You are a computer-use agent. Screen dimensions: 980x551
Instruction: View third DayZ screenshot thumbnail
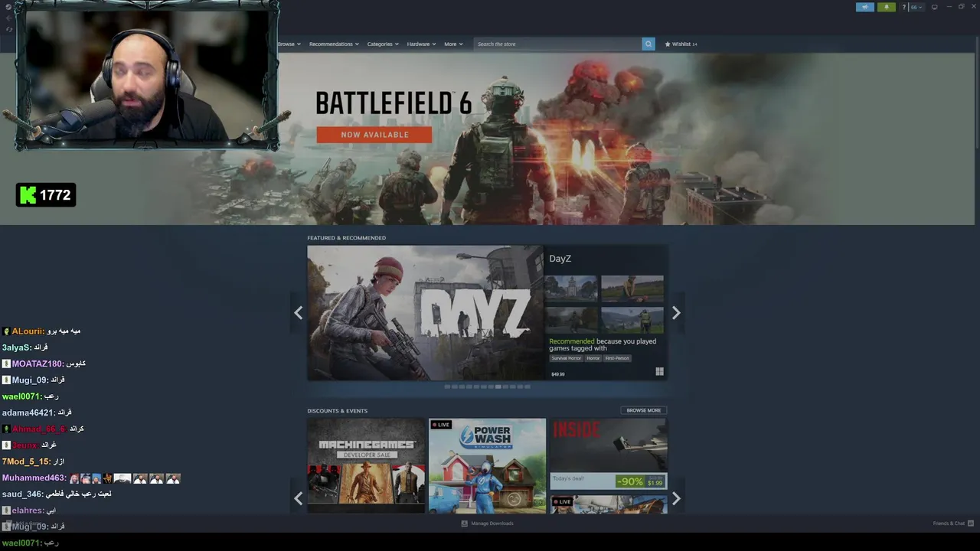[570, 319]
